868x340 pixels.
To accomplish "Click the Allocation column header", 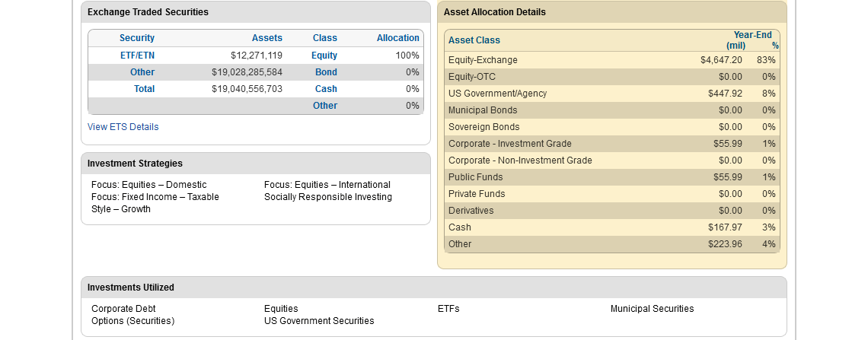I will coord(397,38).
